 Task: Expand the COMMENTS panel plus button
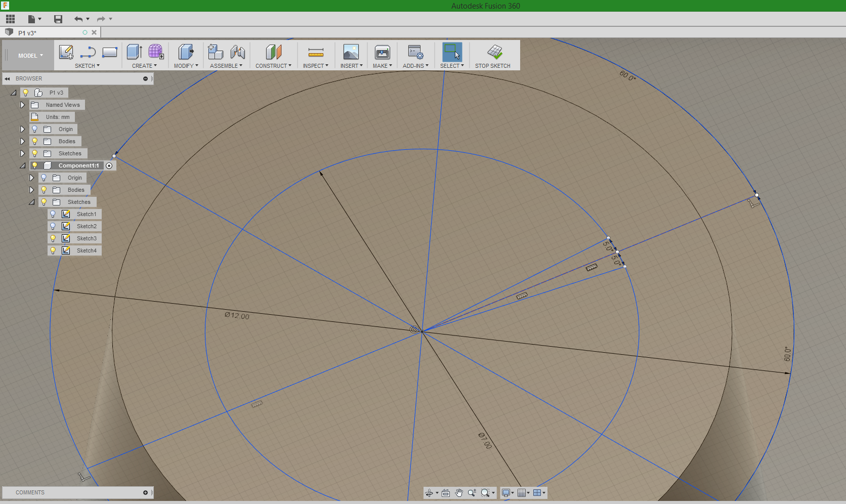[145, 492]
